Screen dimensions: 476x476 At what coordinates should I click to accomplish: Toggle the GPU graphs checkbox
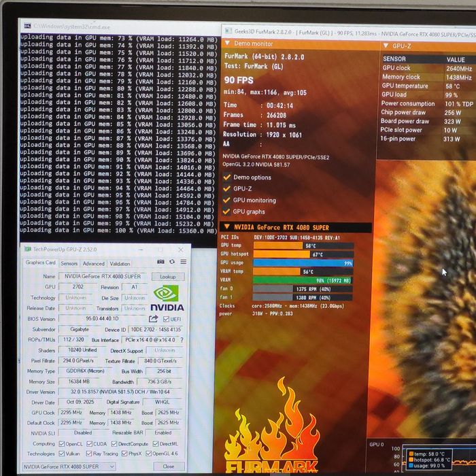[226, 211]
